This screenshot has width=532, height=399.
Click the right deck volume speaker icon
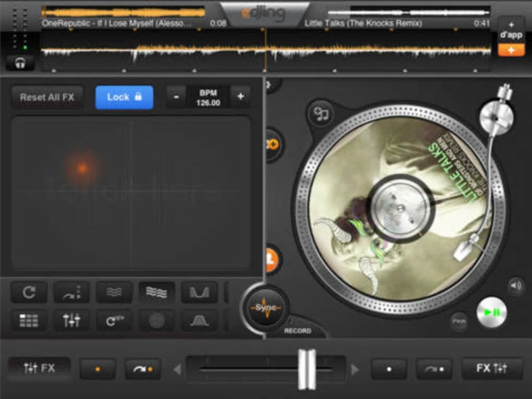[515, 286]
